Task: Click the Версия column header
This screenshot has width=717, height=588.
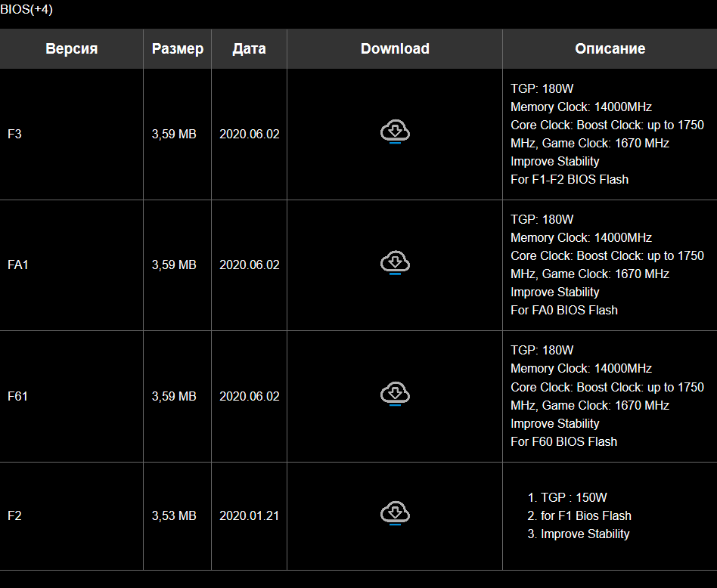Action: click(71, 48)
